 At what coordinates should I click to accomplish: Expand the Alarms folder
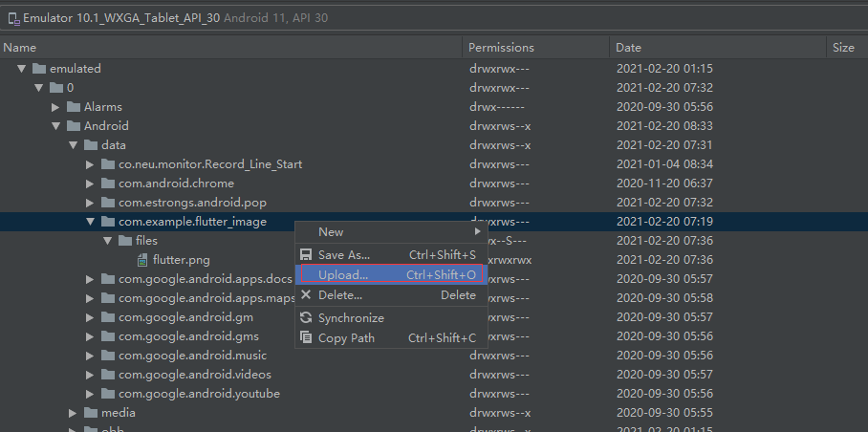[55, 107]
